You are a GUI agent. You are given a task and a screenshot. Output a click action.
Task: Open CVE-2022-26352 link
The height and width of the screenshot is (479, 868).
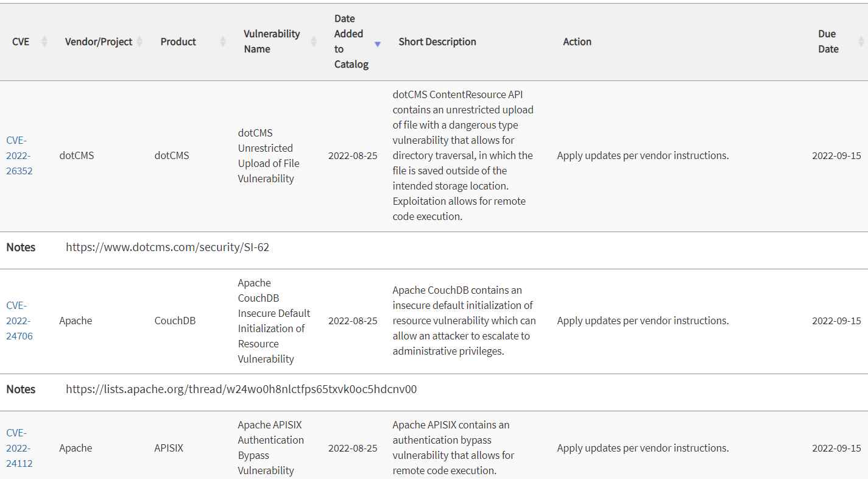click(x=19, y=155)
